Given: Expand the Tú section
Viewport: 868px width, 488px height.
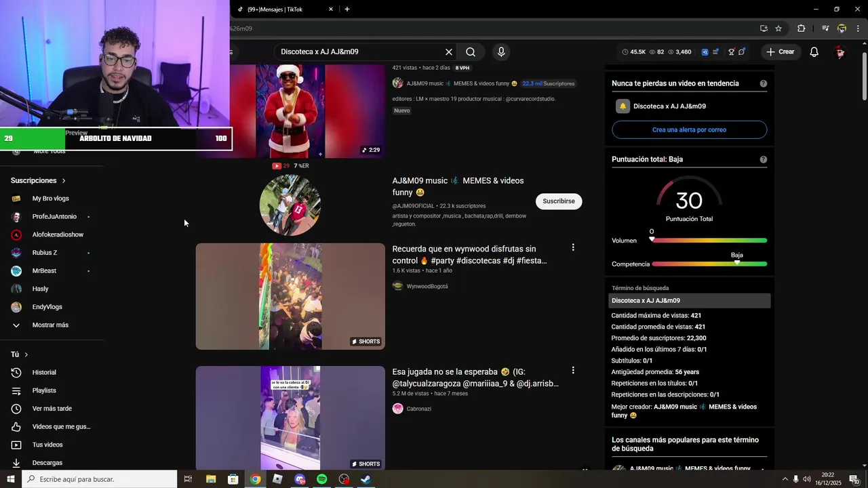Looking at the screenshot, I should point(20,354).
